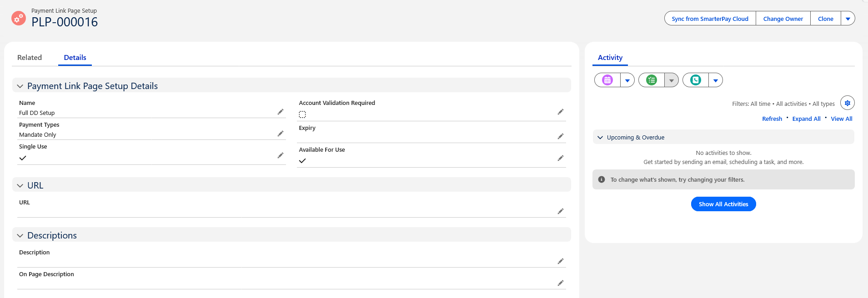Screen dimensions: 868x298
Task: Edit the On Page Description pencil
Action: [561, 283]
